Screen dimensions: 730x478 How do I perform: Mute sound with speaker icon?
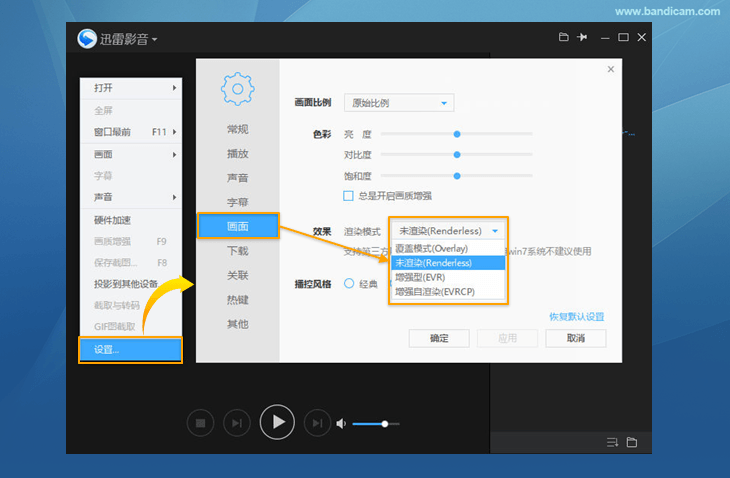[x=341, y=424]
